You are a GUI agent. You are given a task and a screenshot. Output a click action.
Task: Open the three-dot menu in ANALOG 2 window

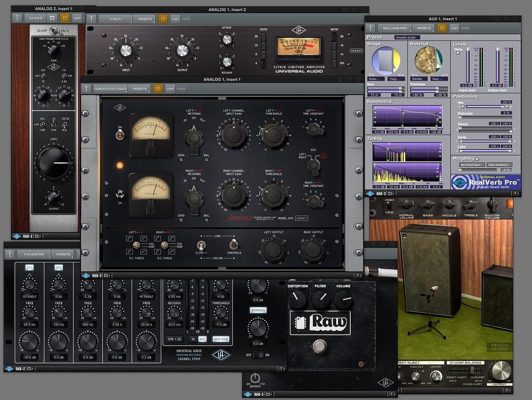point(17,18)
